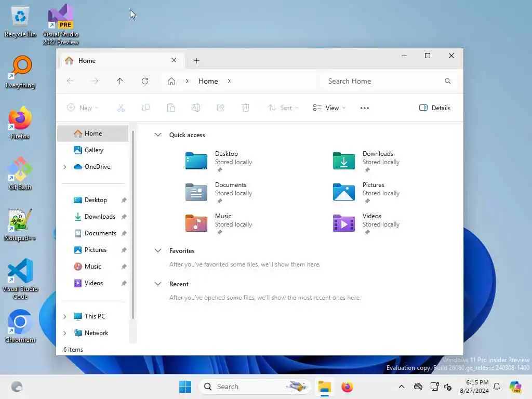Select the Chromium desktop shortcut

[x=20, y=326]
